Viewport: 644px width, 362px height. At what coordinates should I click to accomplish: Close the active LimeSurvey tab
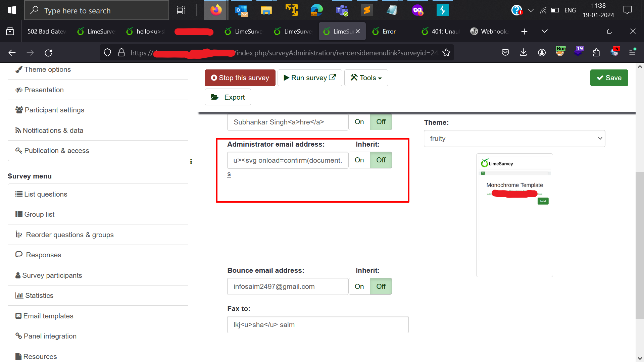tap(358, 31)
